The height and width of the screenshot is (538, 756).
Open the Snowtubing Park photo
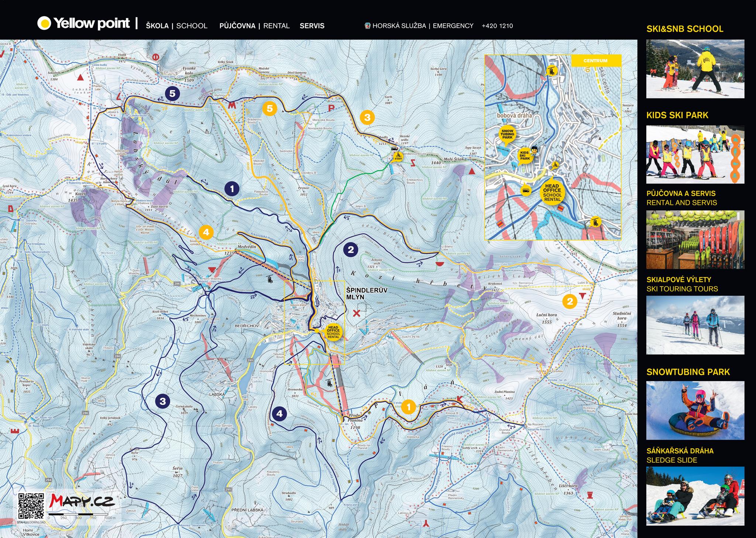click(x=695, y=410)
